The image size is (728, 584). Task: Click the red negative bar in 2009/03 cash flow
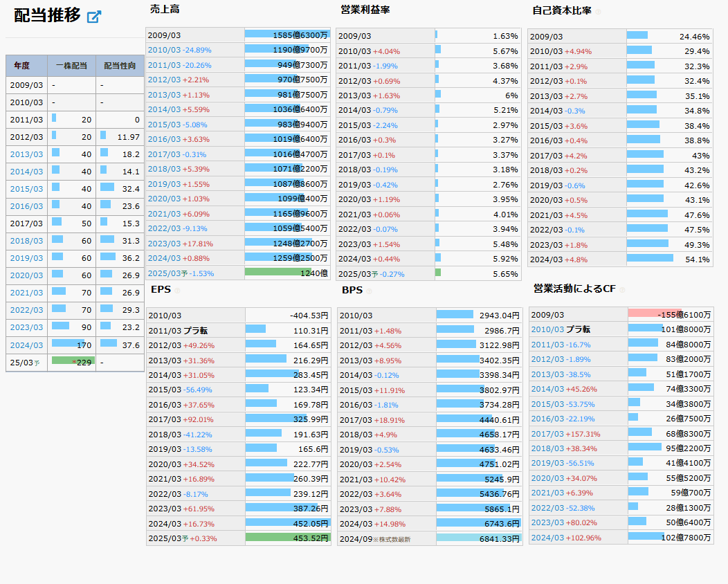pyautogui.click(x=654, y=313)
